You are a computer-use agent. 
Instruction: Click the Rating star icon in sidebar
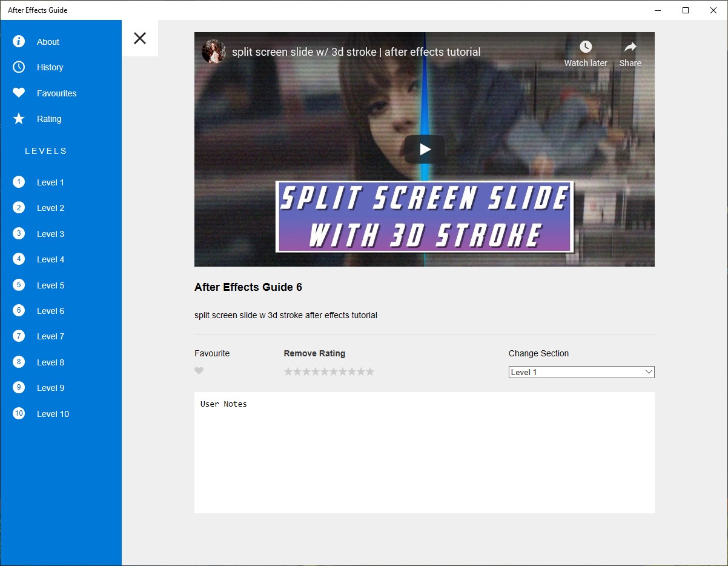[19, 119]
